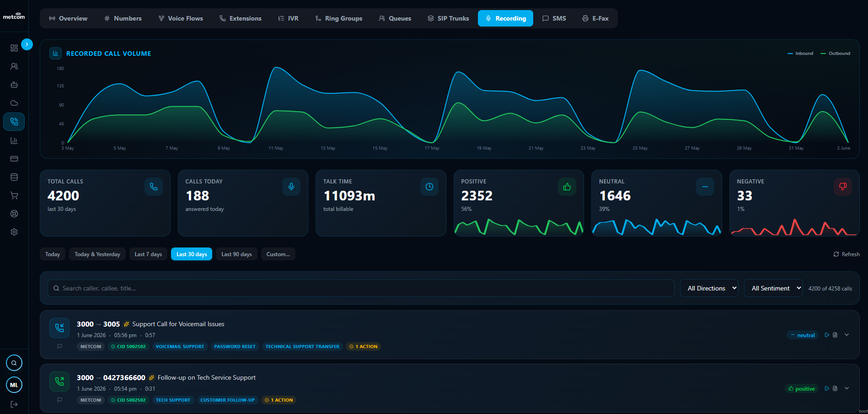Open the SMS tab
Viewport: 868px width, 414px height.
click(554, 18)
